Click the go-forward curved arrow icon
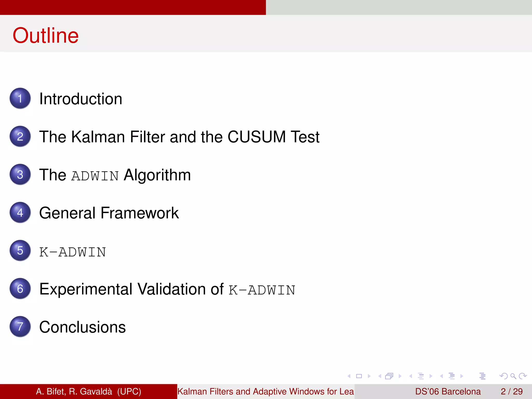 (x=523, y=376)
